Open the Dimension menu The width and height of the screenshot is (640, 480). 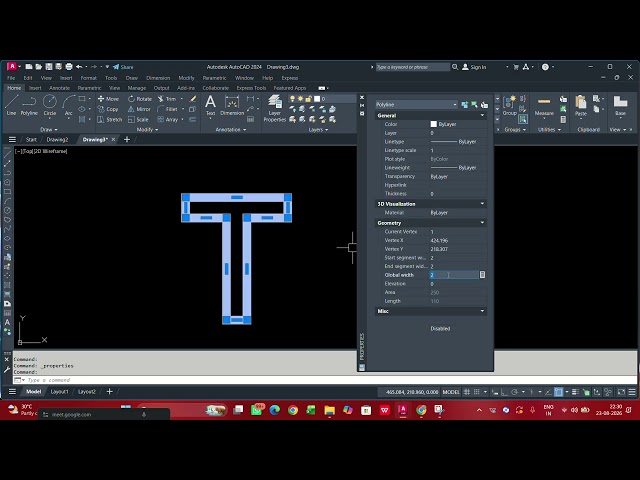(158, 78)
